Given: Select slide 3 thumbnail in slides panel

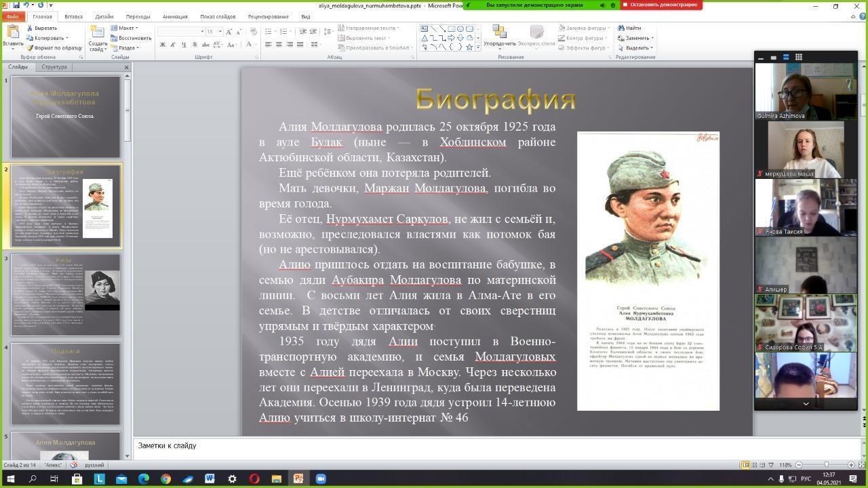Looking at the screenshot, I should tap(65, 295).
